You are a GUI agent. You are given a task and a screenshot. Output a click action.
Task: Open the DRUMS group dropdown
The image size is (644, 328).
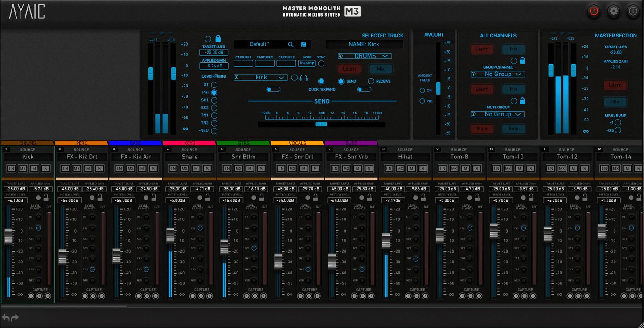[x=365, y=56]
